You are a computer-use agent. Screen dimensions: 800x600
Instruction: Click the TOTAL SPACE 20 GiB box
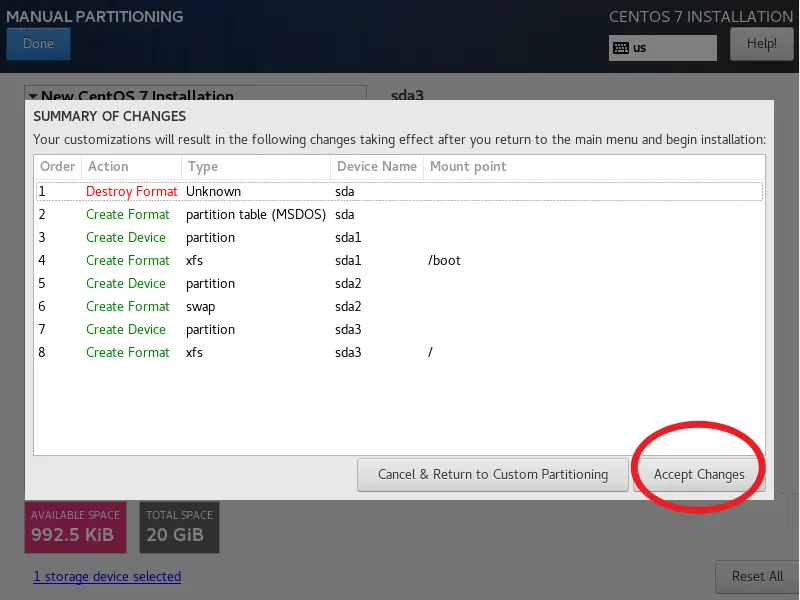tap(180, 527)
